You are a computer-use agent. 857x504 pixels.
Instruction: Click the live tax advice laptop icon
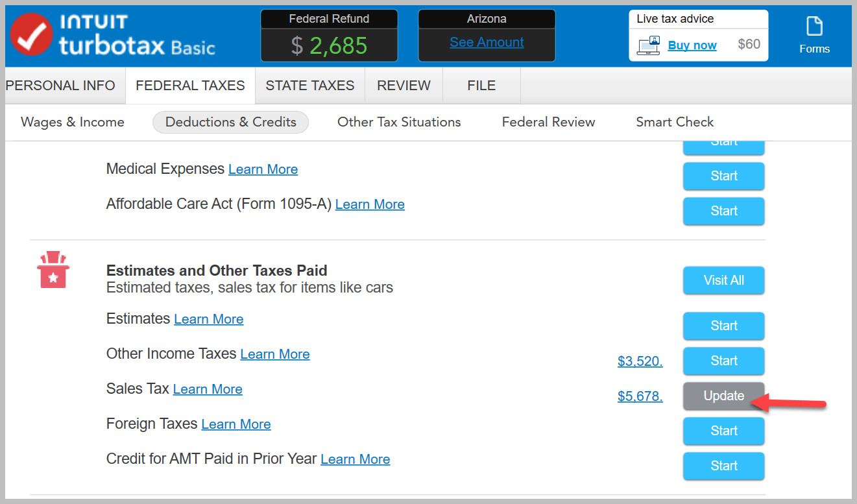click(x=648, y=45)
